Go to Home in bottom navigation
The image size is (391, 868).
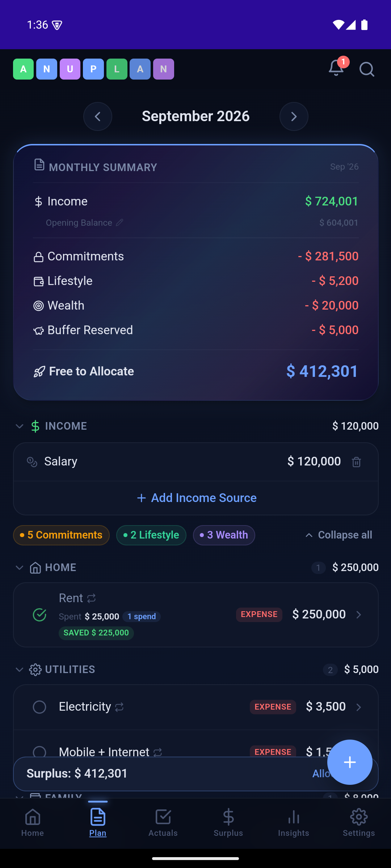click(x=33, y=823)
